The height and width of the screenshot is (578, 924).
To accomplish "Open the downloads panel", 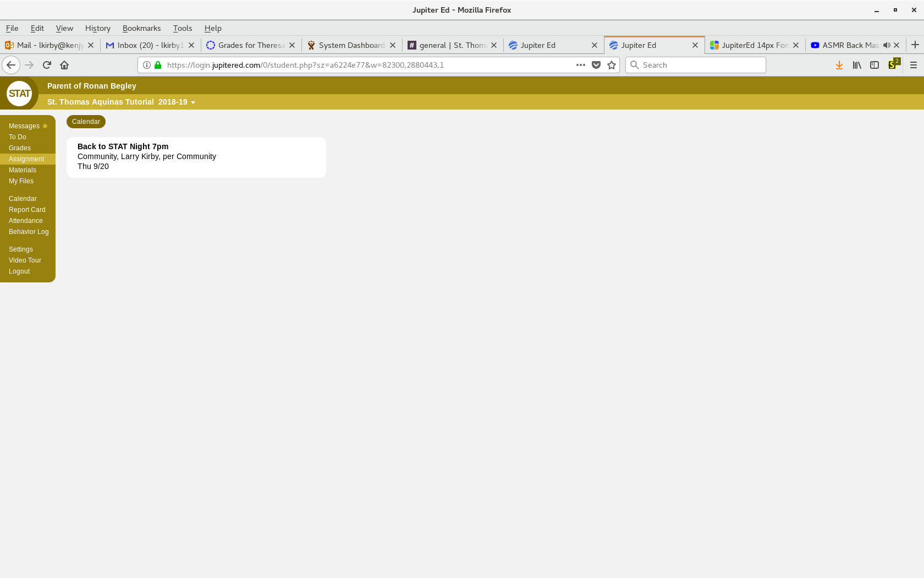I will pos(839,65).
